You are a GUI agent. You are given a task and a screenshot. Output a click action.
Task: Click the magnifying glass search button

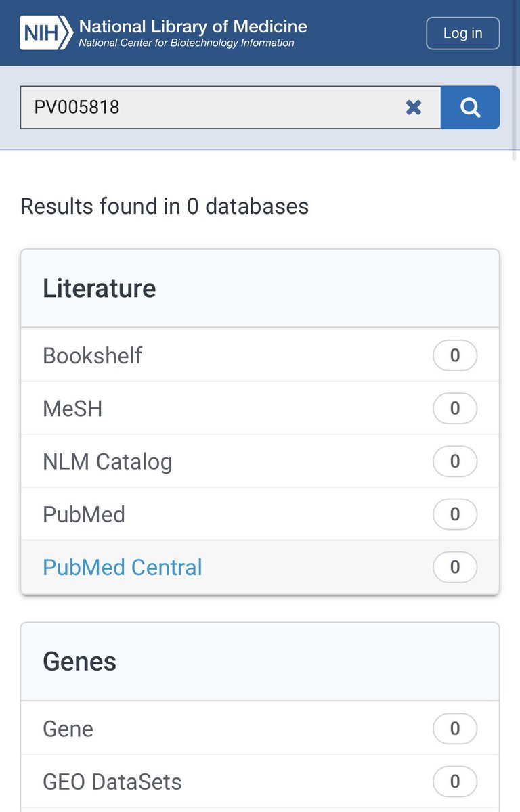click(470, 107)
